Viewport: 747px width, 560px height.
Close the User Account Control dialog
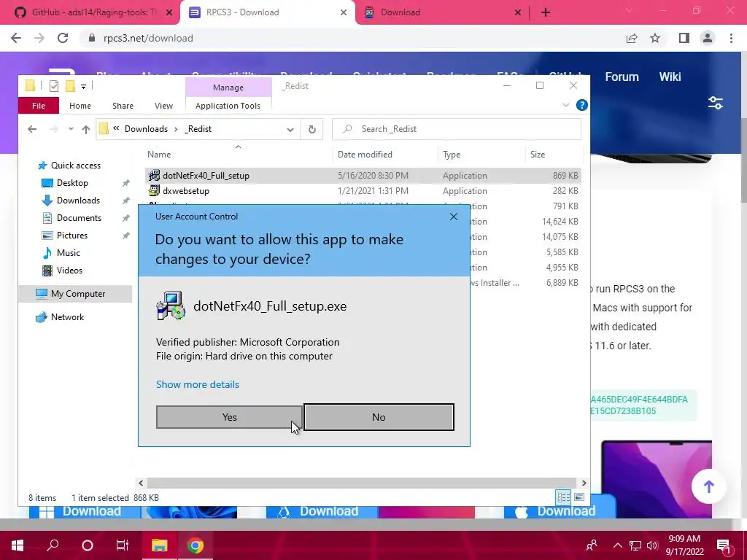[454, 217]
